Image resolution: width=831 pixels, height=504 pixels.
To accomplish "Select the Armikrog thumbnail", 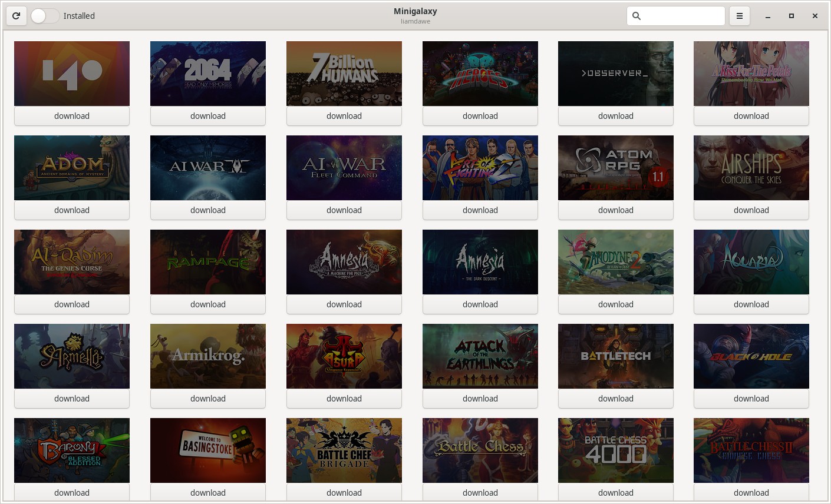I will tap(208, 356).
